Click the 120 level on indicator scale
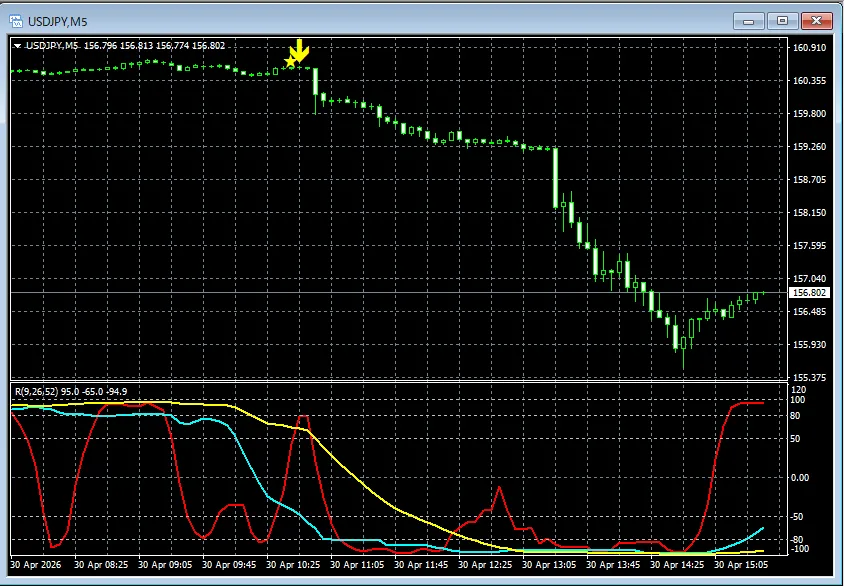The image size is (845, 586). point(798,389)
